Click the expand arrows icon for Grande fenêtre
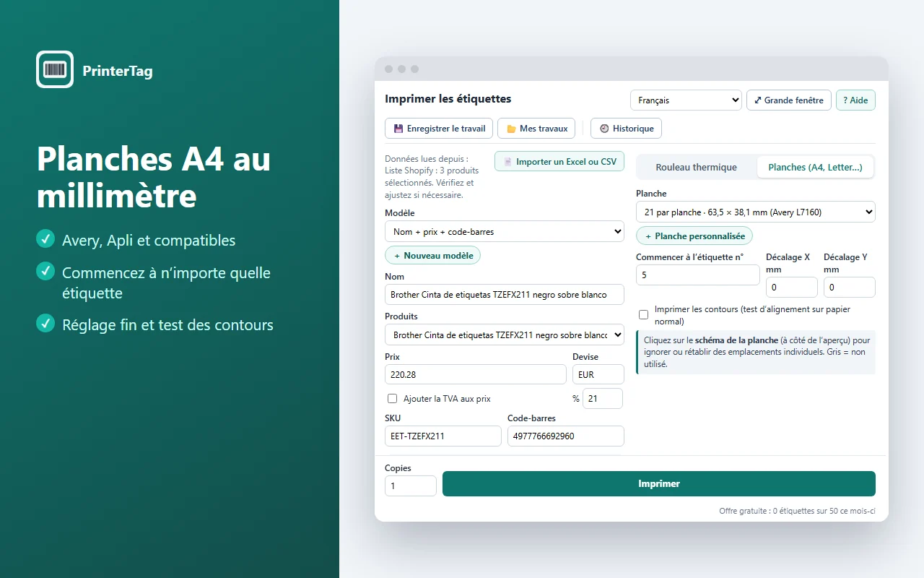The height and width of the screenshot is (578, 924). point(757,100)
